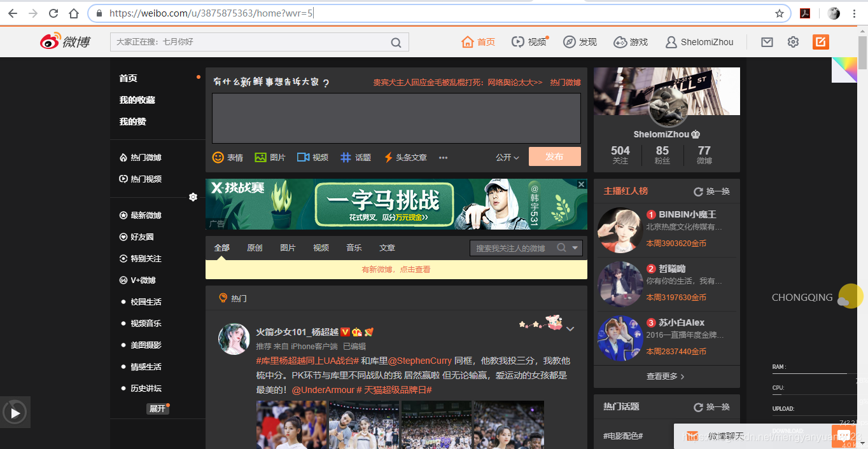Image resolution: width=868 pixels, height=449 pixels.
Task: Click the play button at lower left
Action: (15, 412)
